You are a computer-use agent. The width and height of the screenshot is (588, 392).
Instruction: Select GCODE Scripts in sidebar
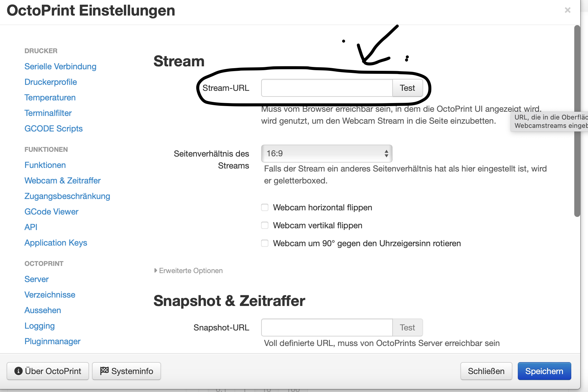pos(53,128)
